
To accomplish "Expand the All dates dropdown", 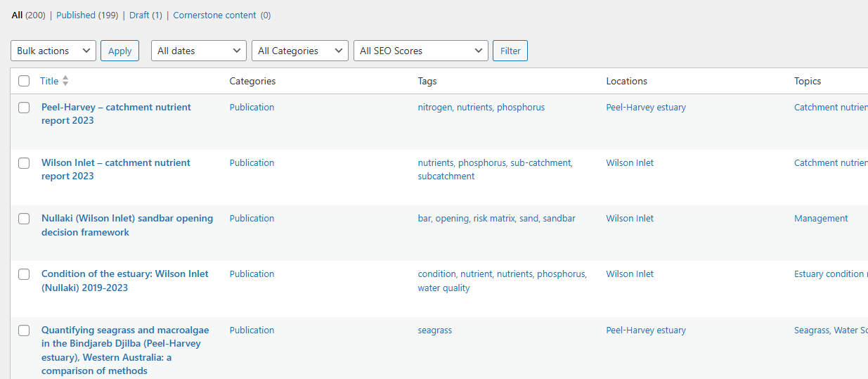I will coord(198,51).
